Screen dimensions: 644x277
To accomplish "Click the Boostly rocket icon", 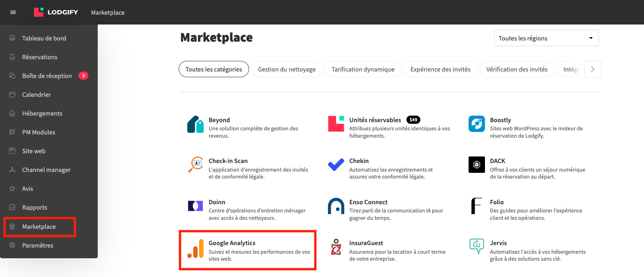I will tap(477, 124).
